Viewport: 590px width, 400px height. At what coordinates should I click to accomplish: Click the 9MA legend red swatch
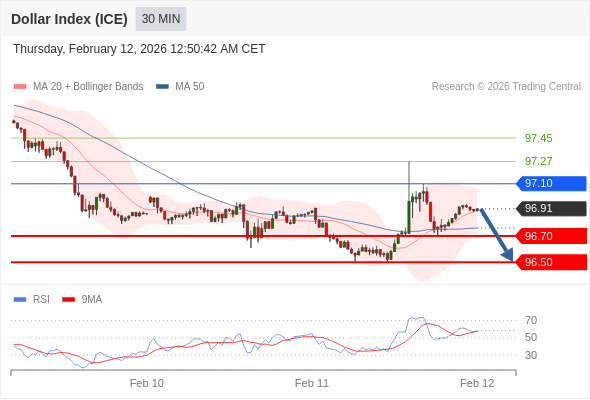68,300
